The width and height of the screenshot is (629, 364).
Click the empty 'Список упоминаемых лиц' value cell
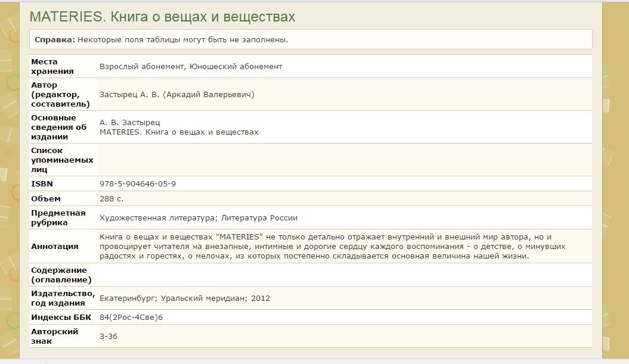click(x=344, y=160)
